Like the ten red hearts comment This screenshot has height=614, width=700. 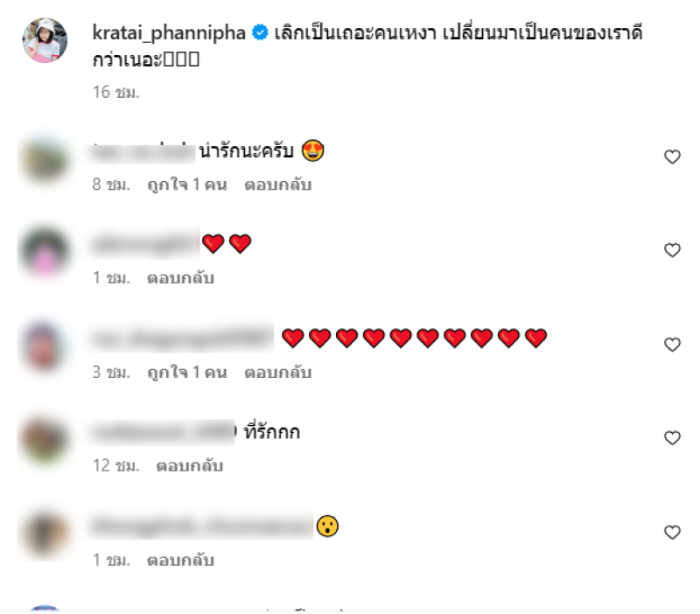672,344
